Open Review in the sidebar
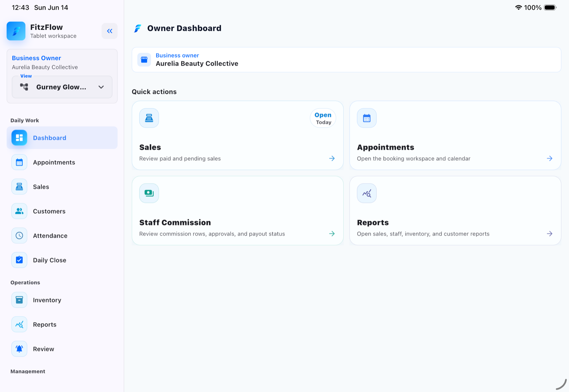 (x=62, y=349)
